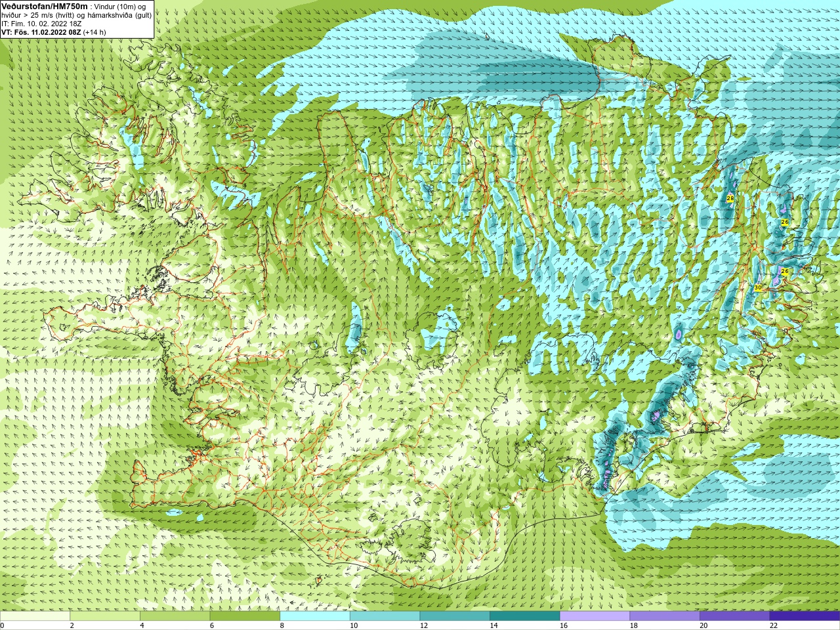Click the yellow 26 label beside the 30 label
The image size is (840, 630).
point(784,271)
